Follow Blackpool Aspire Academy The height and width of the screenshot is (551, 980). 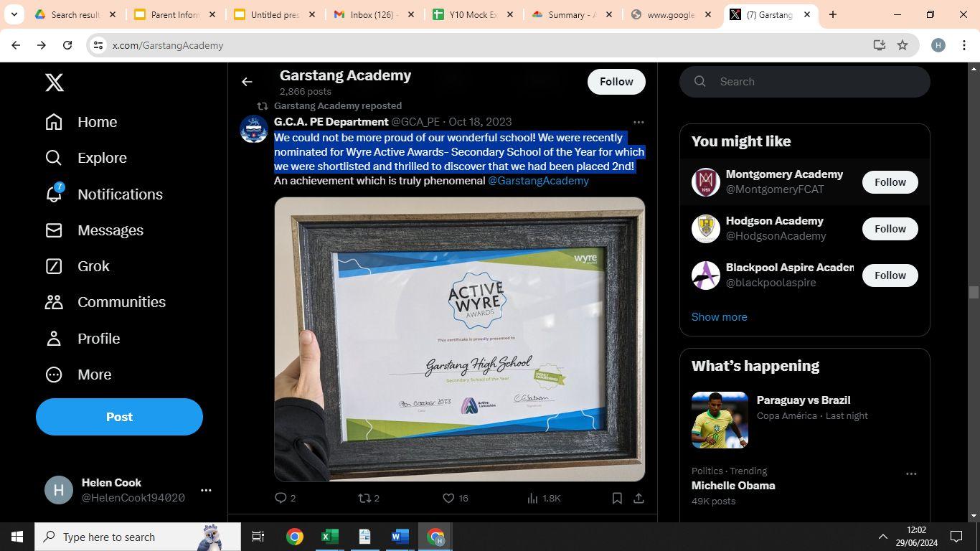point(890,275)
